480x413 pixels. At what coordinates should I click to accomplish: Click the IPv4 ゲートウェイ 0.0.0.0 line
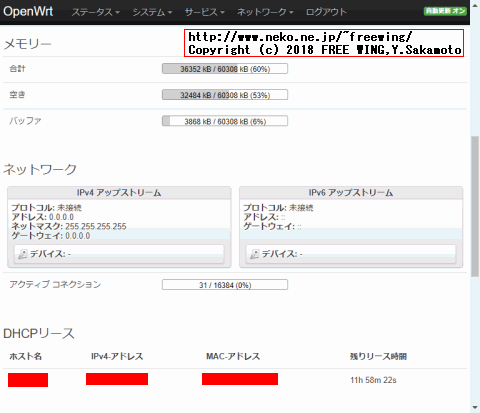pyautogui.click(x=51, y=236)
